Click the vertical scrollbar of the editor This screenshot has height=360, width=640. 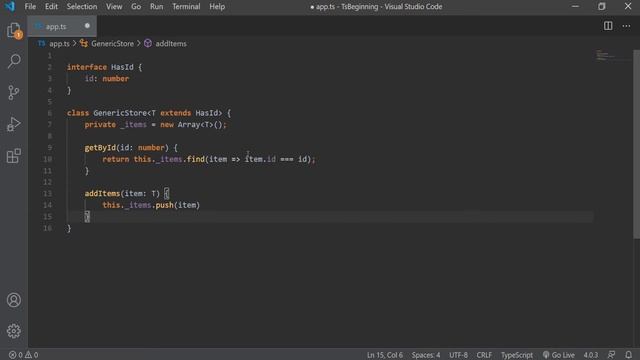click(636, 144)
